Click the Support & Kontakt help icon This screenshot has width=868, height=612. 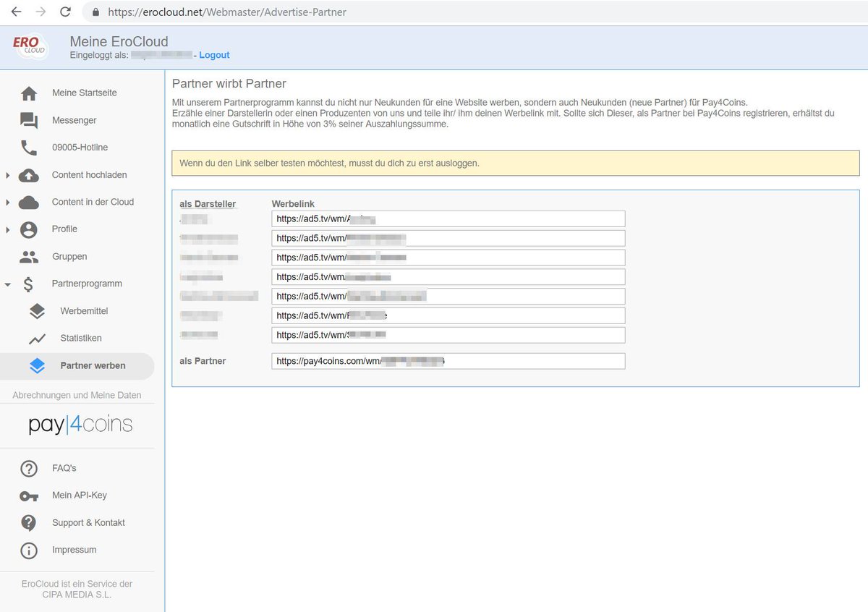(x=29, y=523)
